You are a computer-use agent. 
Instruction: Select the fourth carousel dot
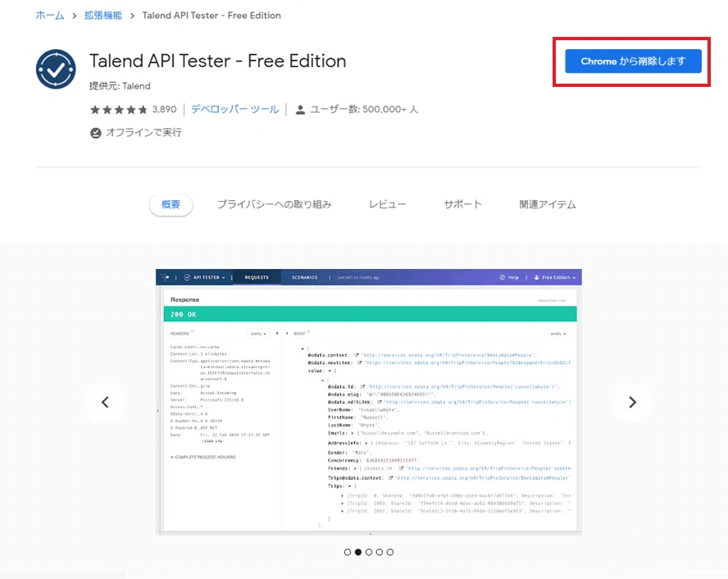coord(380,552)
